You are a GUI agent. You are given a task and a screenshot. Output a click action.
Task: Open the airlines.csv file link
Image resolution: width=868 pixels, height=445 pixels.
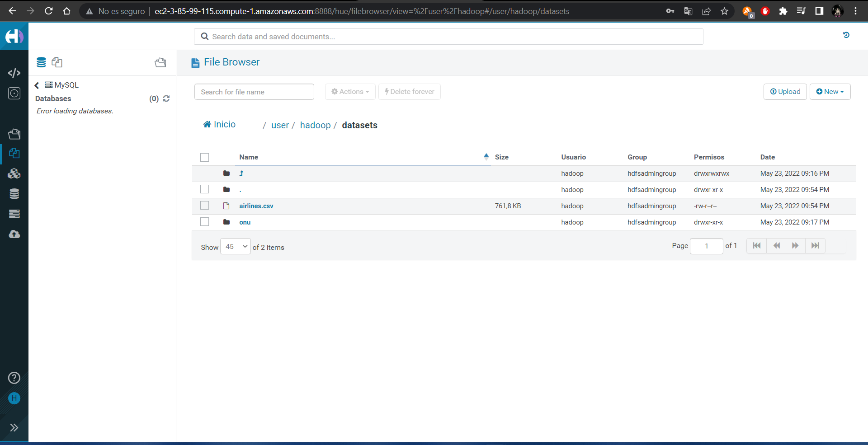[x=256, y=206]
